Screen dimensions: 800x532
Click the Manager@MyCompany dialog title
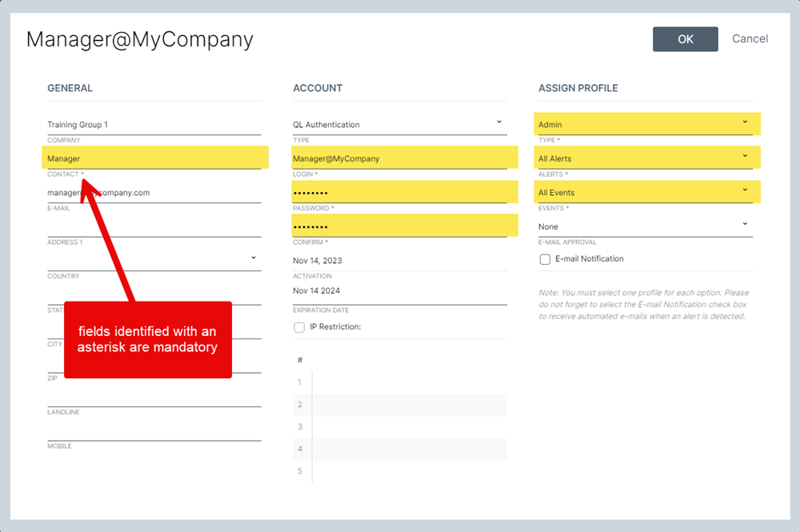tap(140, 40)
